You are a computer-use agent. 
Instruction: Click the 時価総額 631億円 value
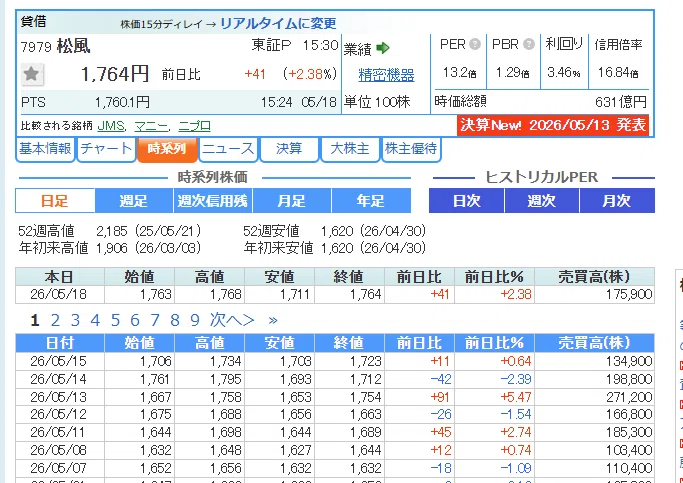click(621, 102)
